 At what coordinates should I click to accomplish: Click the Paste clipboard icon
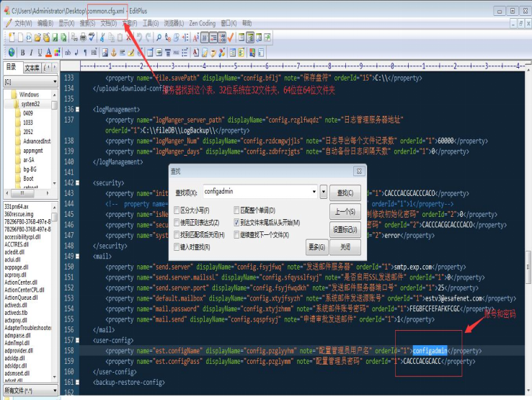(x=120, y=37)
